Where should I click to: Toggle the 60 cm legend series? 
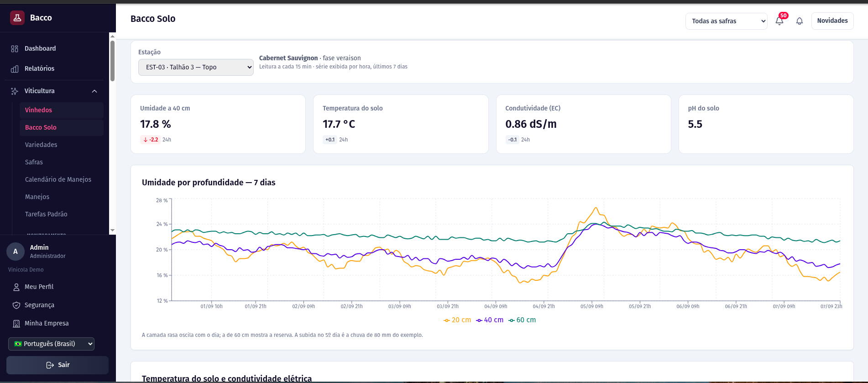[x=522, y=320]
